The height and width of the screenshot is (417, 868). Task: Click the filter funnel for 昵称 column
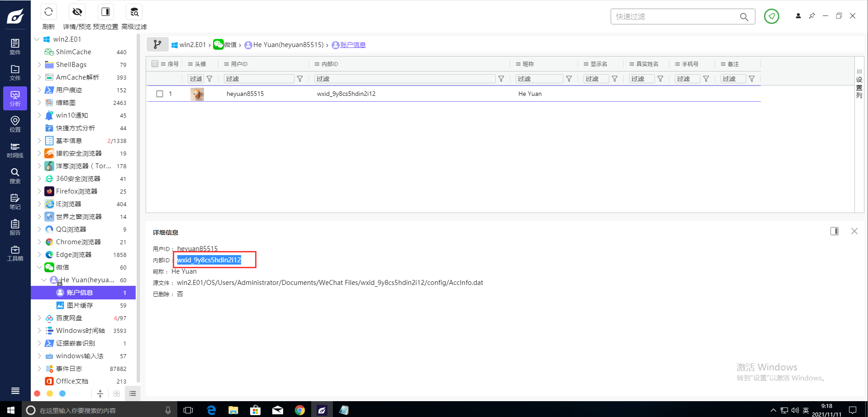[569, 79]
